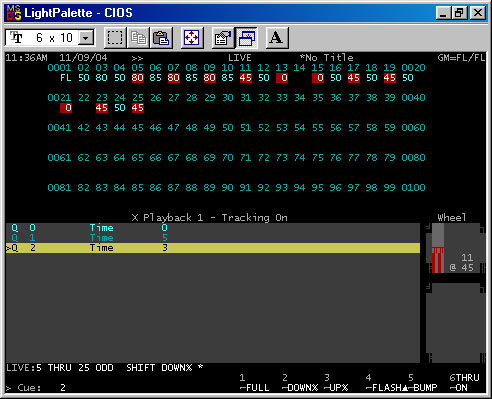
Task: Click the Wheel panel label
Action: pos(452,218)
